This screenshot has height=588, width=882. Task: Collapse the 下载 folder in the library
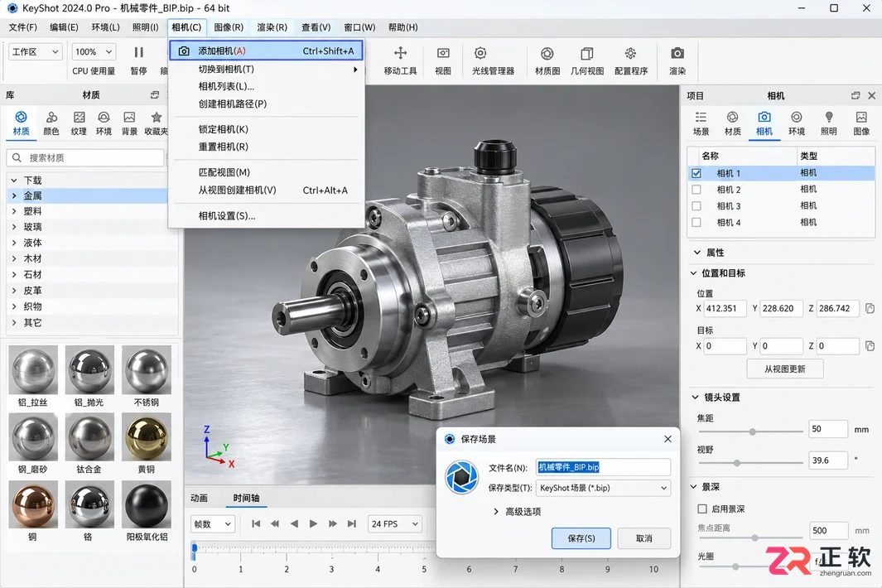pos(14,180)
